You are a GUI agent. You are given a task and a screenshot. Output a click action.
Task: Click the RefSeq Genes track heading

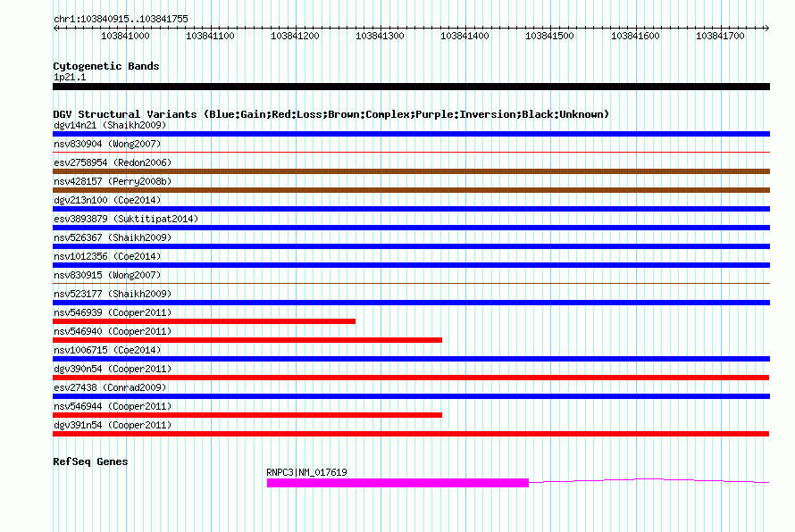90,461
